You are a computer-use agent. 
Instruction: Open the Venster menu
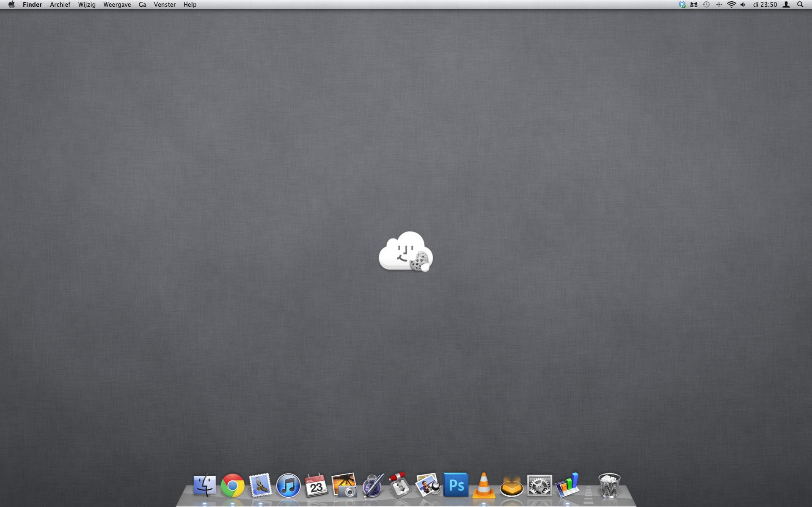pos(165,5)
